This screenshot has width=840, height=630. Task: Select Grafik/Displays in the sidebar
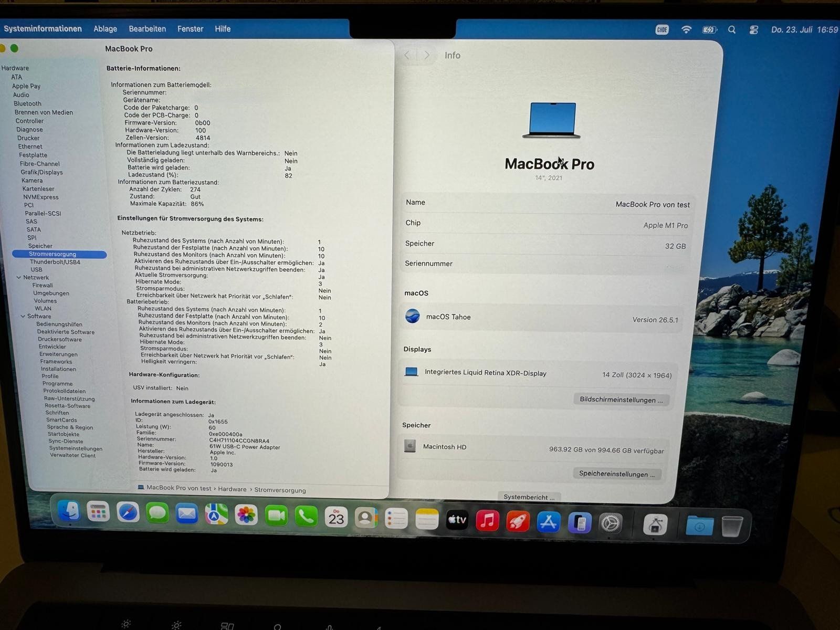(x=41, y=172)
